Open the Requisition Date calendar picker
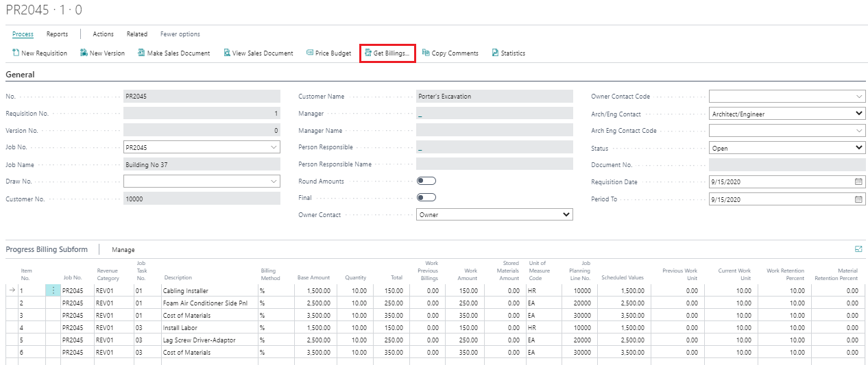 858,182
